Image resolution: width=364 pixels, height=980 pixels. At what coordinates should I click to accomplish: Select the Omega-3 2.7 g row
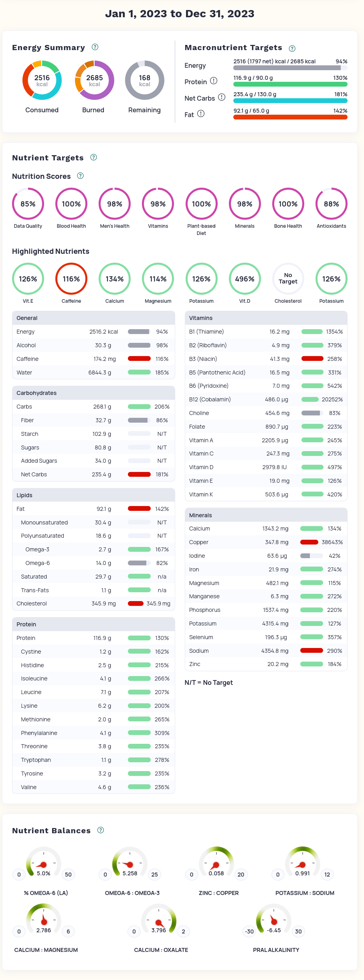pyautogui.click(x=93, y=549)
